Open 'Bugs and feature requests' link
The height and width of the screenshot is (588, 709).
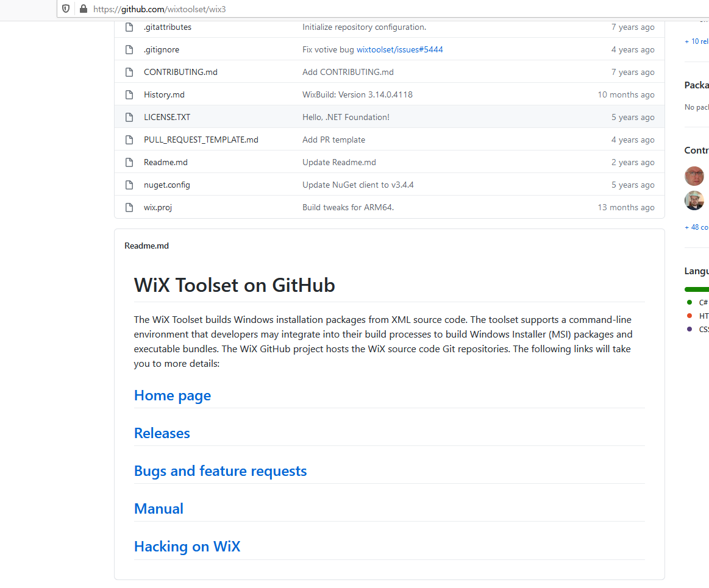pyautogui.click(x=220, y=471)
